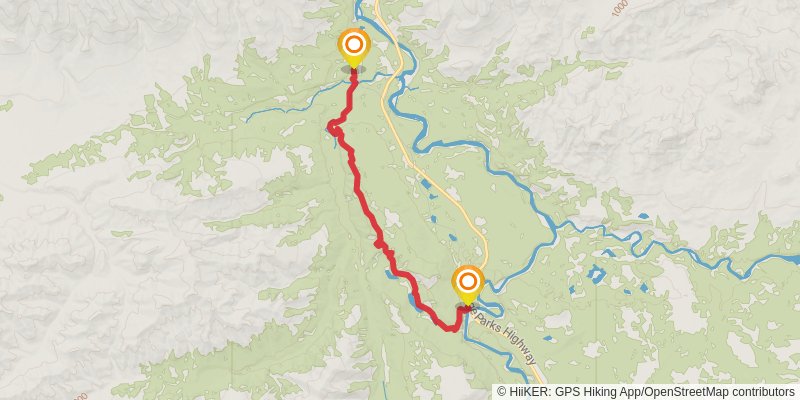Viewport: 800px width, 400px height.
Task: Click the white bullseye inside the south pin
Action: pos(468,282)
